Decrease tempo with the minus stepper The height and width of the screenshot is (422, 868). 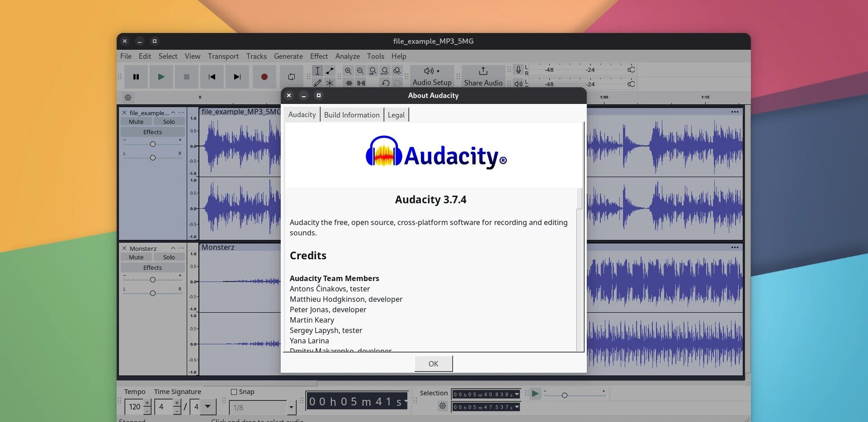pyautogui.click(x=147, y=411)
